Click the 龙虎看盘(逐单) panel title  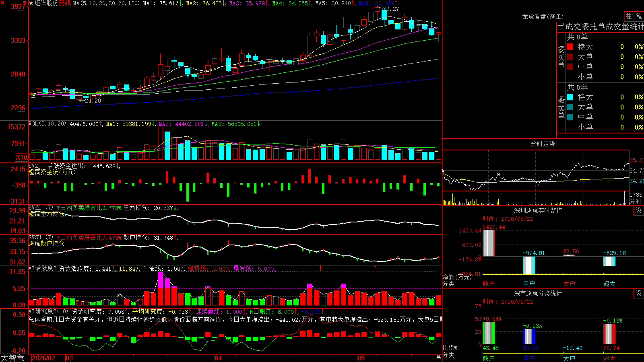click(543, 16)
